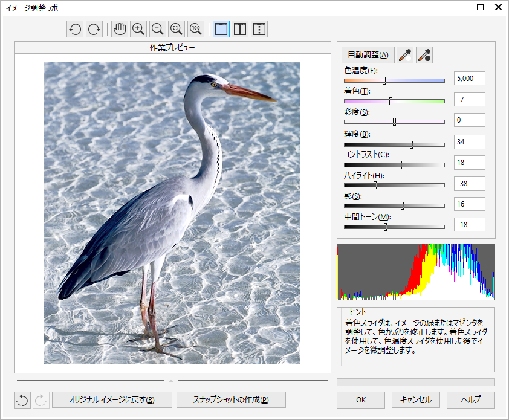Click the ハイライト value field -38
This screenshot has width=509, height=420.
[469, 184]
